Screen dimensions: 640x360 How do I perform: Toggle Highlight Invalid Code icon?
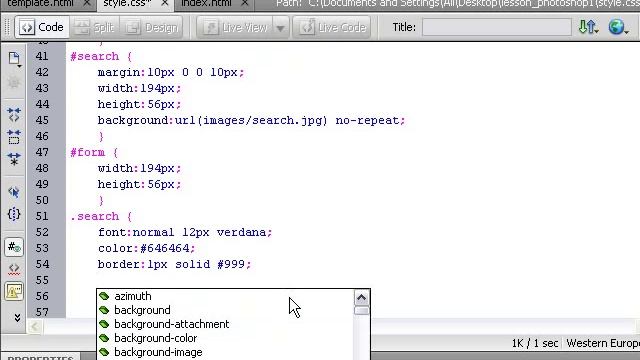pyautogui.click(x=14, y=269)
